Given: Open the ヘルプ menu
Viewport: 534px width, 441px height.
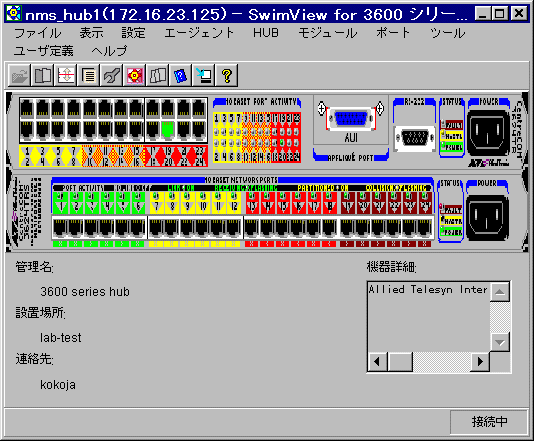Looking at the screenshot, I should 109,51.
